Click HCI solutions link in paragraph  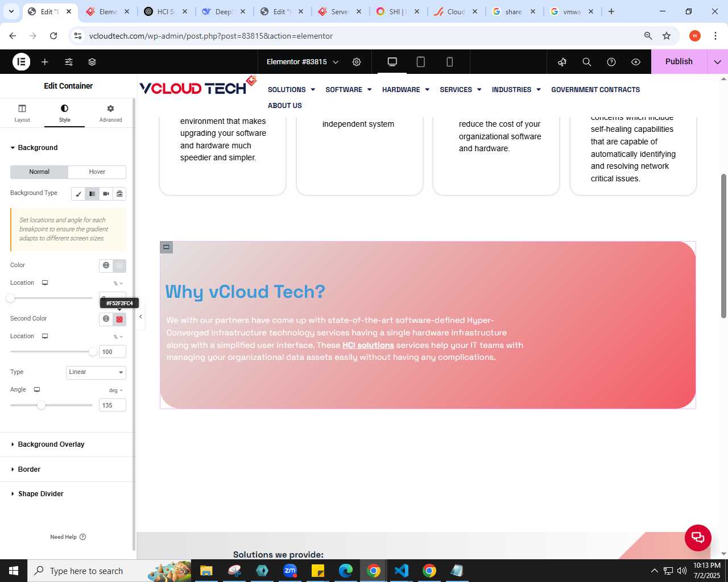(368, 345)
